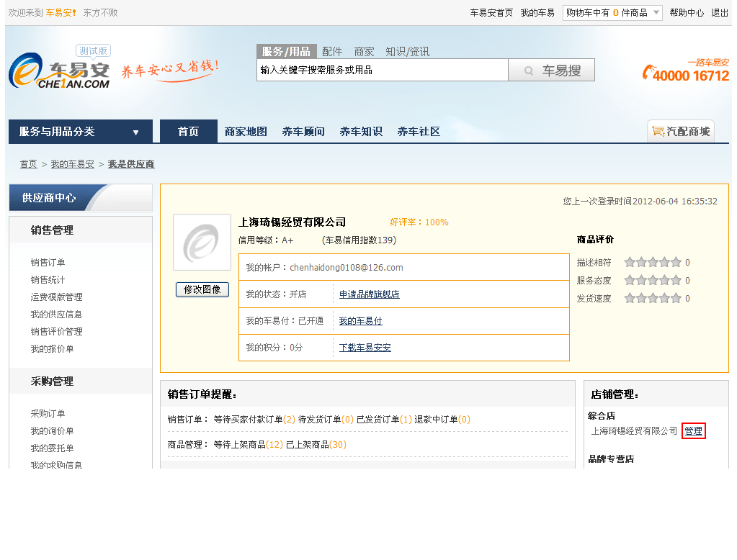Open 我的供应信息 in the sidebar
The image size is (737, 560).
56,315
